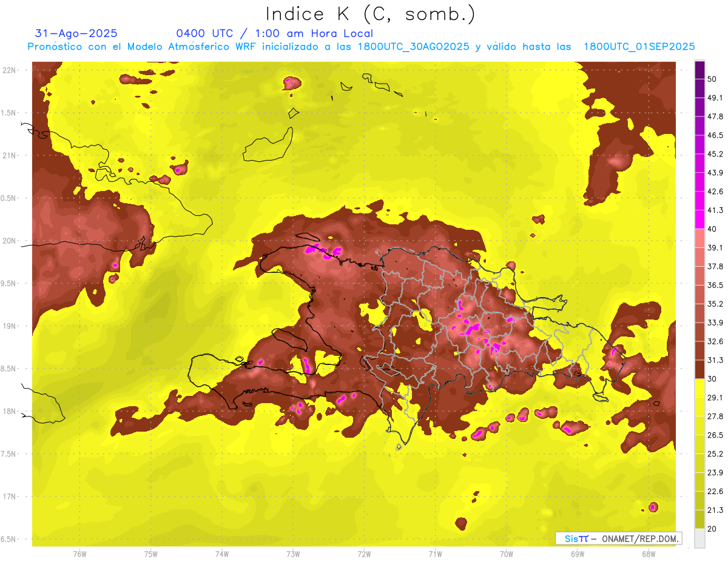
Task: Click the color scale value '30'
Action: (712, 379)
